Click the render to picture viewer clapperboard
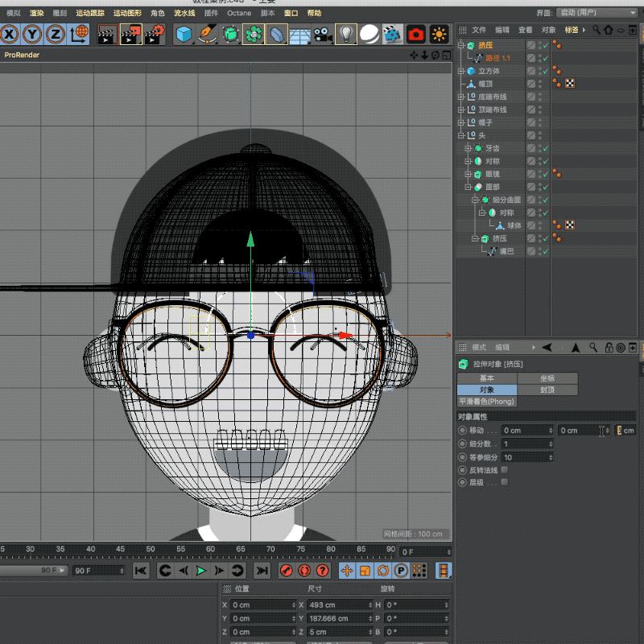 click(x=130, y=35)
